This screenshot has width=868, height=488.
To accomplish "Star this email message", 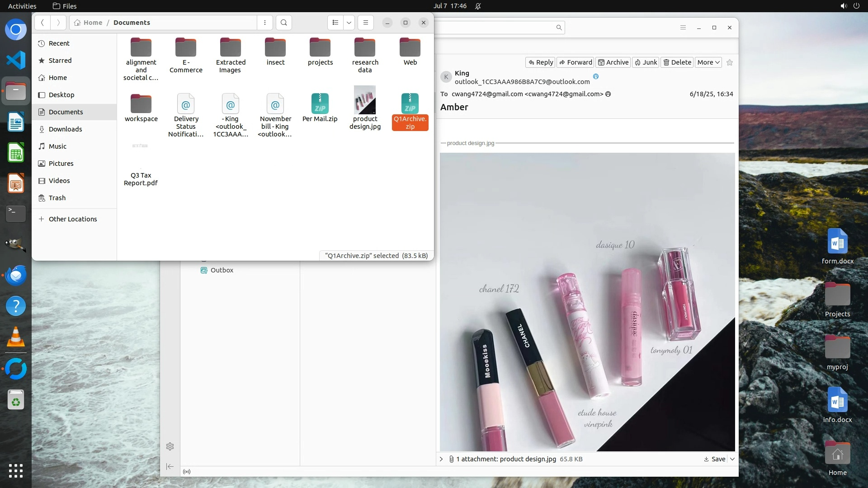I will pos(730,62).
